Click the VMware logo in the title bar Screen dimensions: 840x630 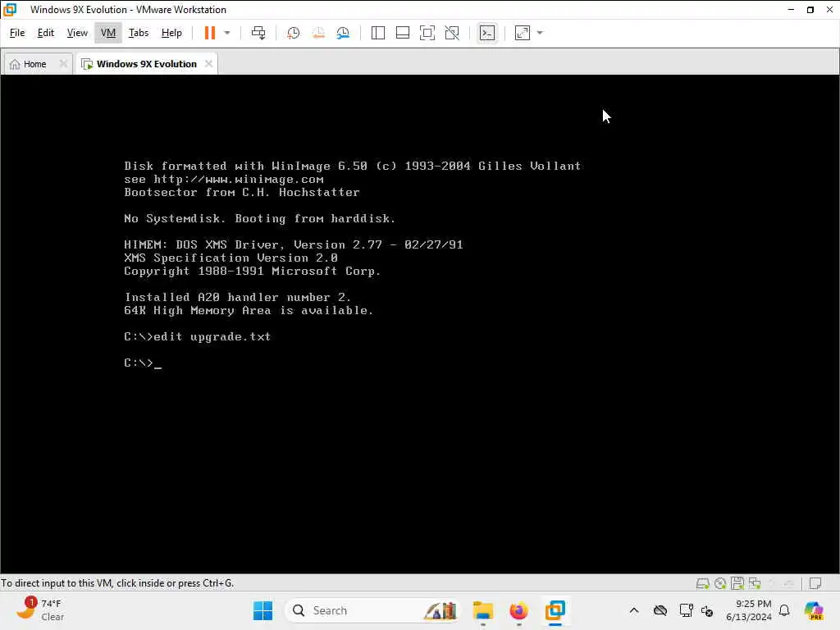10,10
